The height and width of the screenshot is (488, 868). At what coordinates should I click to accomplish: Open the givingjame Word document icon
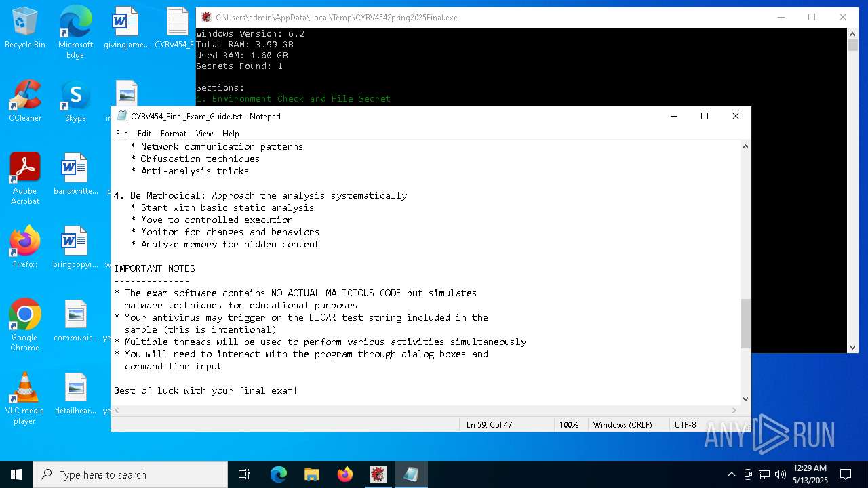pyautogui.click(x=126, y=28)
